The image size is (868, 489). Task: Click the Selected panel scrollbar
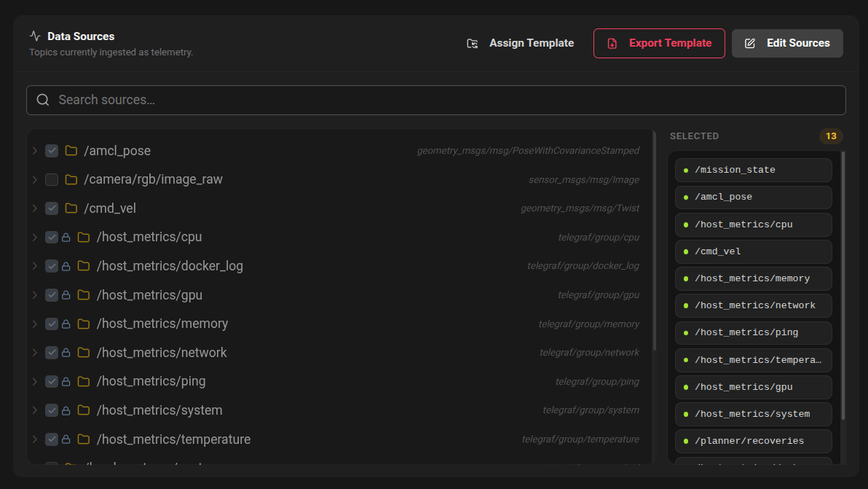843,285
